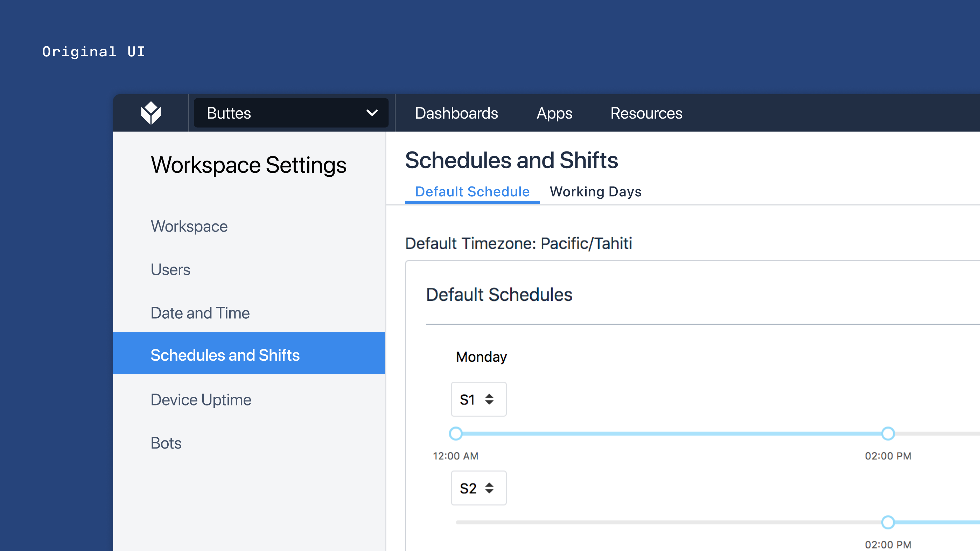
Task: Click S2 slider start handle at 02:00 PM
Action: coord(888,522)
